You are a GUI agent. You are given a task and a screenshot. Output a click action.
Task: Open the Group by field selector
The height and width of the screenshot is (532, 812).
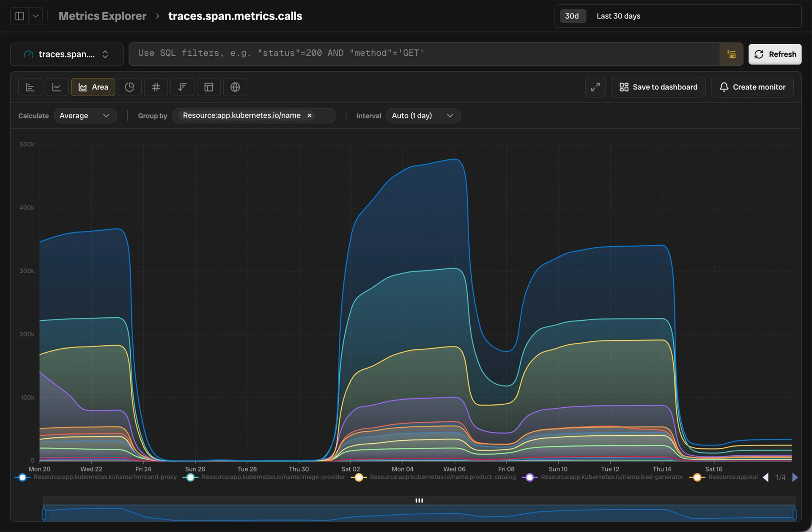(254, 116)
